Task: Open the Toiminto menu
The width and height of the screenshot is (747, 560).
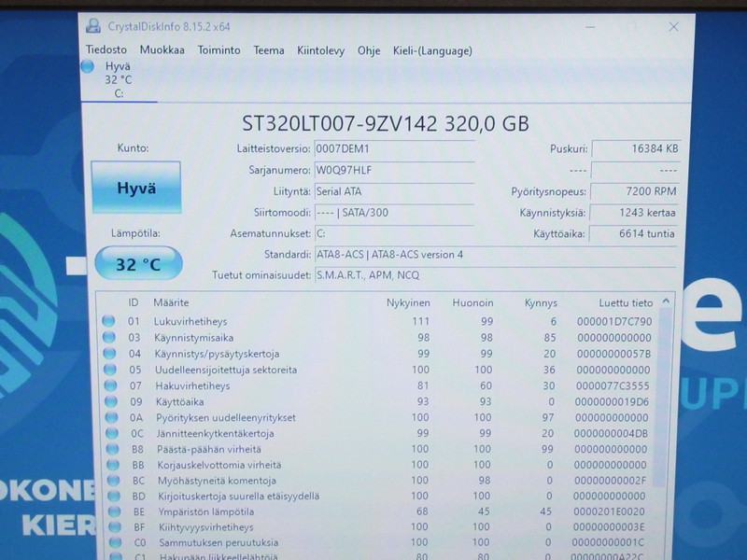Action: [x=218, y=50]
